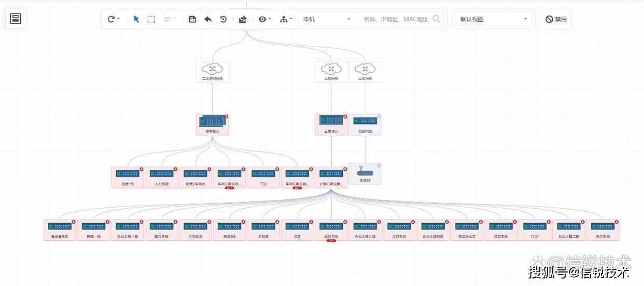The height and width of the screenshot is (286, 644).
Task: Open the eye visibility options dropdown
Action: pyautogui.click(x=265, y=19)
